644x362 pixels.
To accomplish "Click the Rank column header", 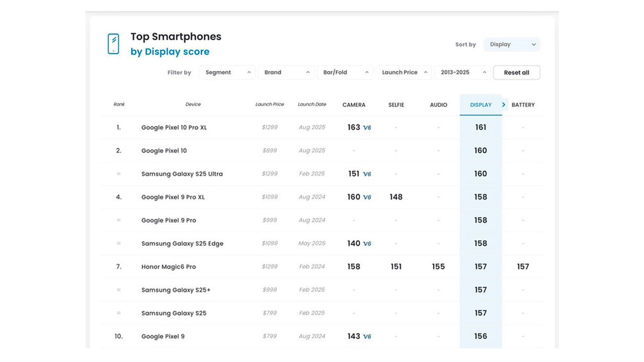I will click(119, 105).
